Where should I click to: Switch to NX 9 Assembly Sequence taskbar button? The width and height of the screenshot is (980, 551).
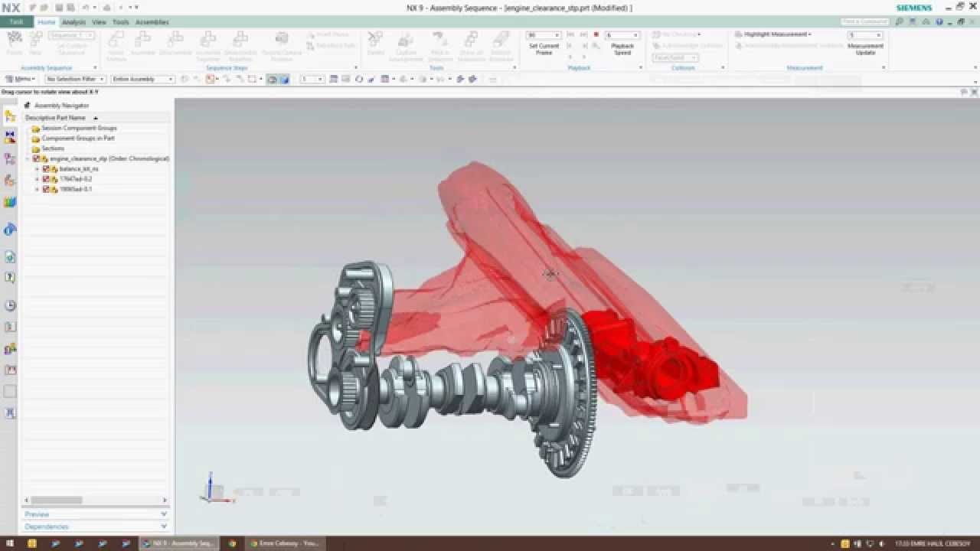click(x=179, y=543)
